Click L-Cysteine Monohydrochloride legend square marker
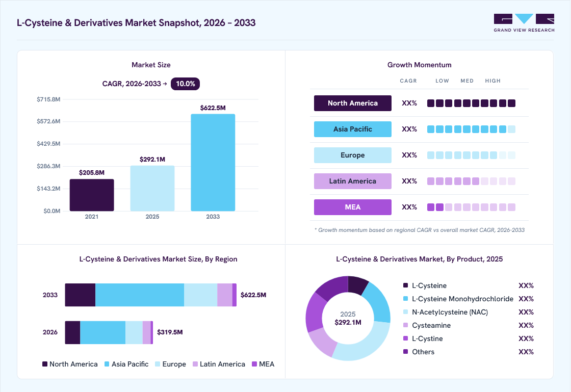 (x=406, y=298)
